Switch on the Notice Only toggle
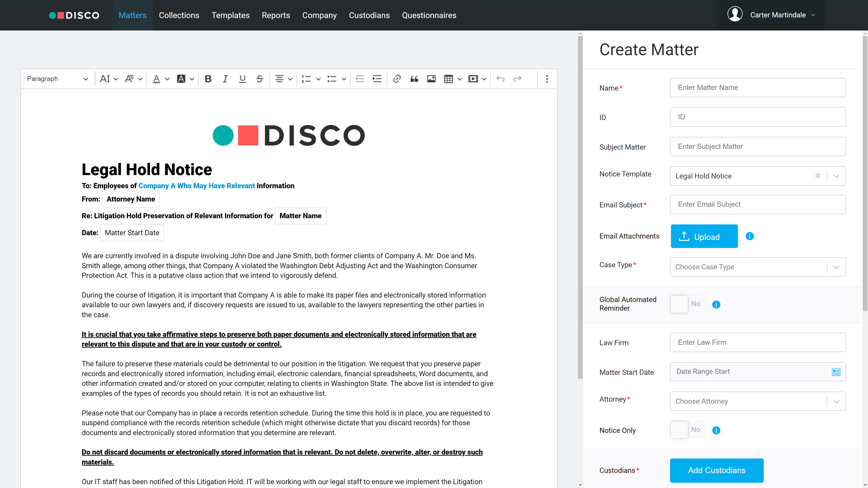The height and width of the screenshot is (488, 868). click(x=687, y=430)
